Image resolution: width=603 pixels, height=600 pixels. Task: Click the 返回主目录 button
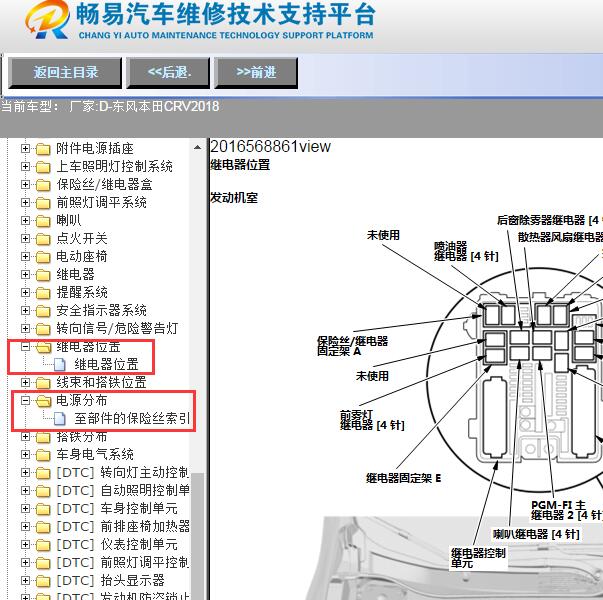[65, 73]
